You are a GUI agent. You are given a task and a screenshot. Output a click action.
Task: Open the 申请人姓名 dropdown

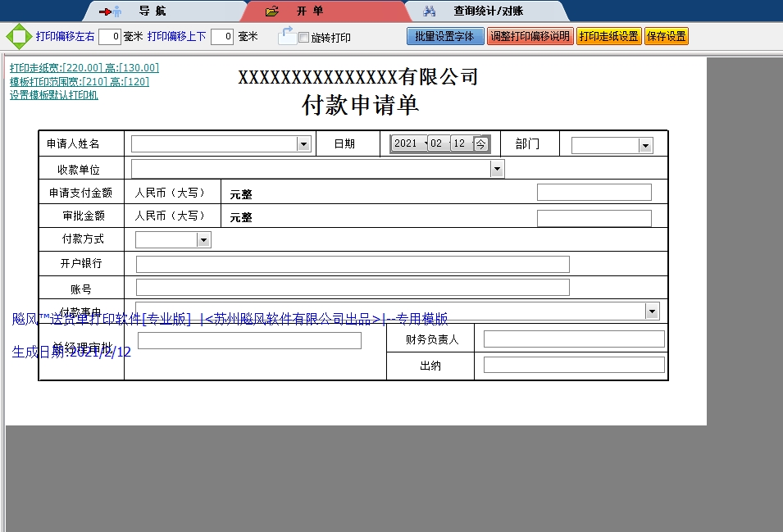point(305,143)
